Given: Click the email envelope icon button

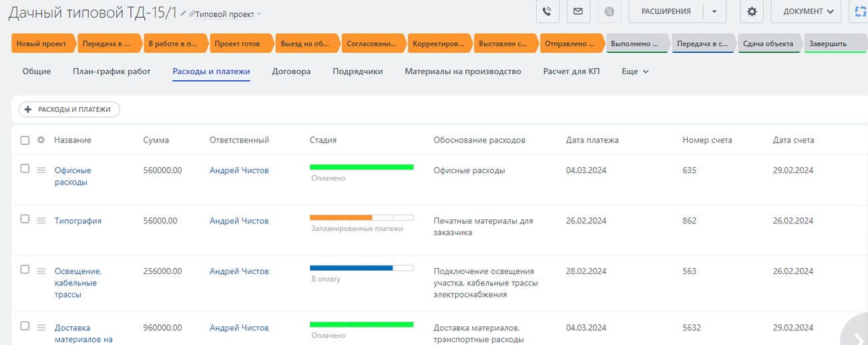Looking at the screenshot, I should tap(578, 11).
